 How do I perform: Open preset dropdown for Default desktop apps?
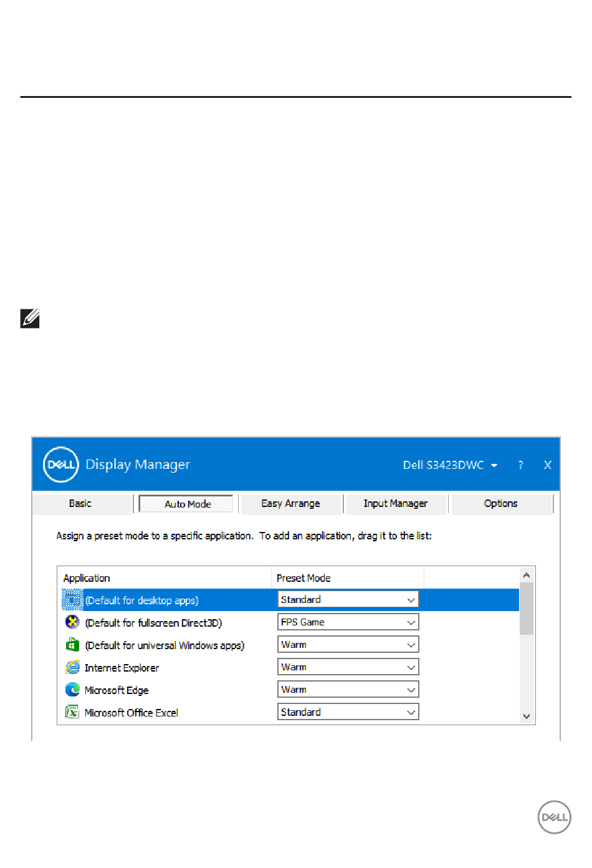click(348, 599)
